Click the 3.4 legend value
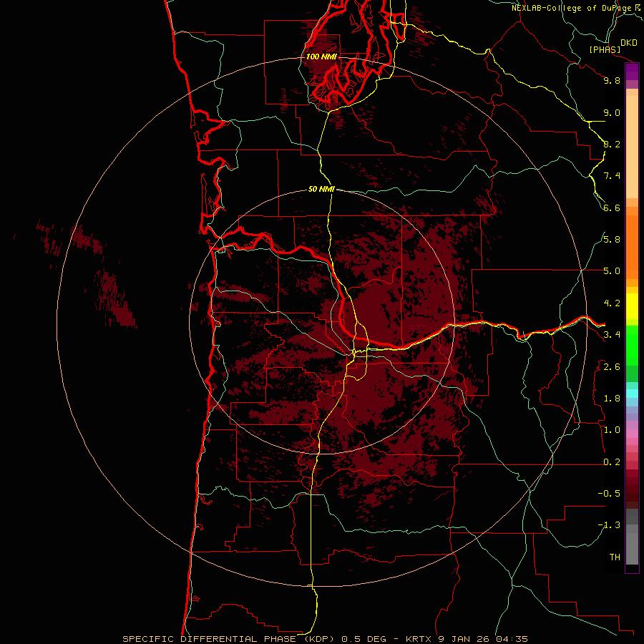Viewport: 644px width, 644px height. [x=612, y=335]
